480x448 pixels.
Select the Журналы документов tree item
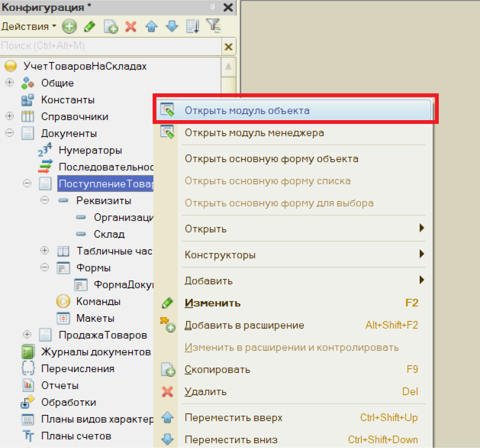(x=96, y=352)
